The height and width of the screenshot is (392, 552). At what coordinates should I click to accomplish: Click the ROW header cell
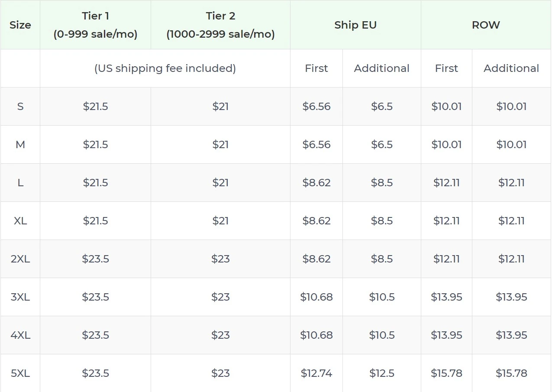point(486,25)
